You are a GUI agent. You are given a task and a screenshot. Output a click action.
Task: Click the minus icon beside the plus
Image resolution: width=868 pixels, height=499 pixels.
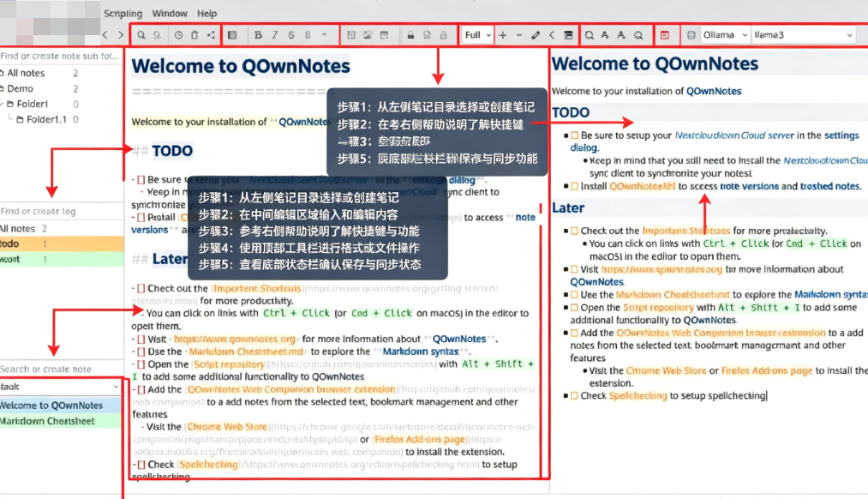[518, 35]
